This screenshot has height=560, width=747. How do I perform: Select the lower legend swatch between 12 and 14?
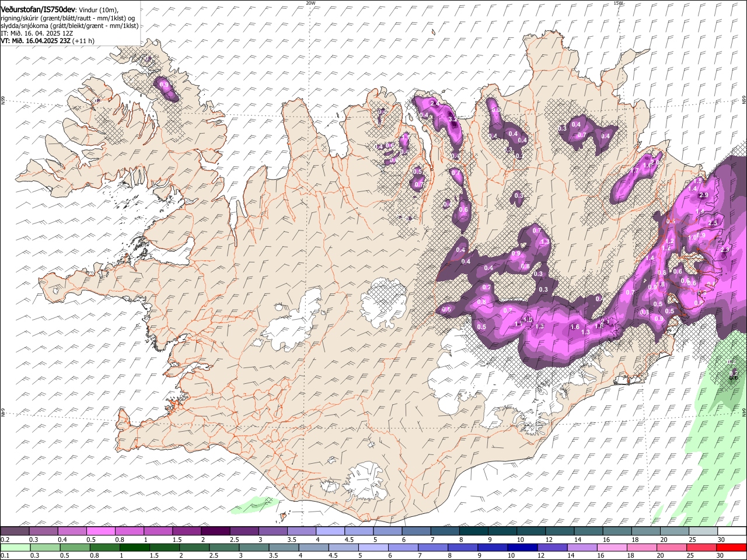point(552,547)
